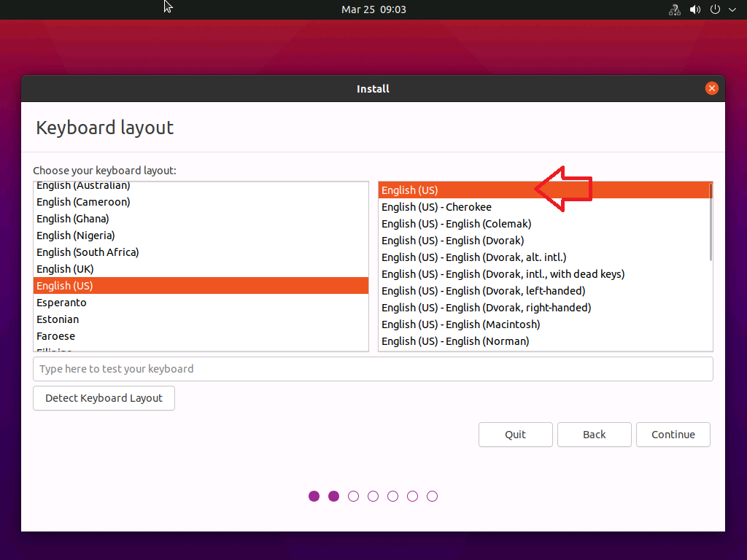This screenshot has width=747, height=560.
Task: Select English (UK) keyboard layout
Action: [x=65, y=269]
